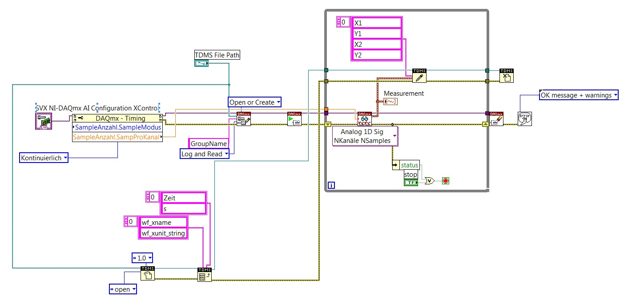Click the left shift register on the loop

[328, 124]
